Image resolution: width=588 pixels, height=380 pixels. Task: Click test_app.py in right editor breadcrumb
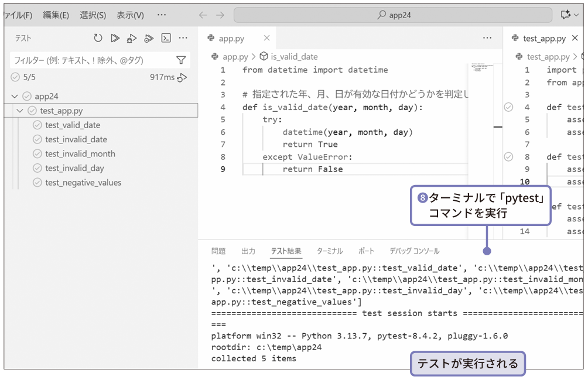tap(548, 57)
